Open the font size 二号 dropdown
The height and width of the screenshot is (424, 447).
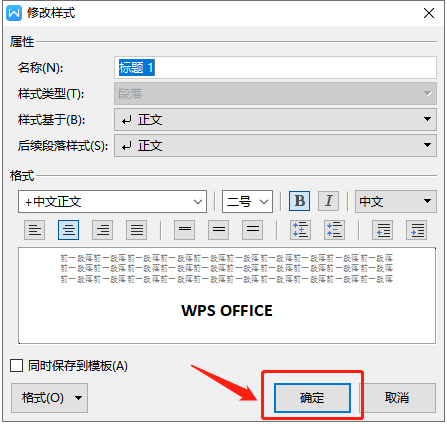pos(247,201)
